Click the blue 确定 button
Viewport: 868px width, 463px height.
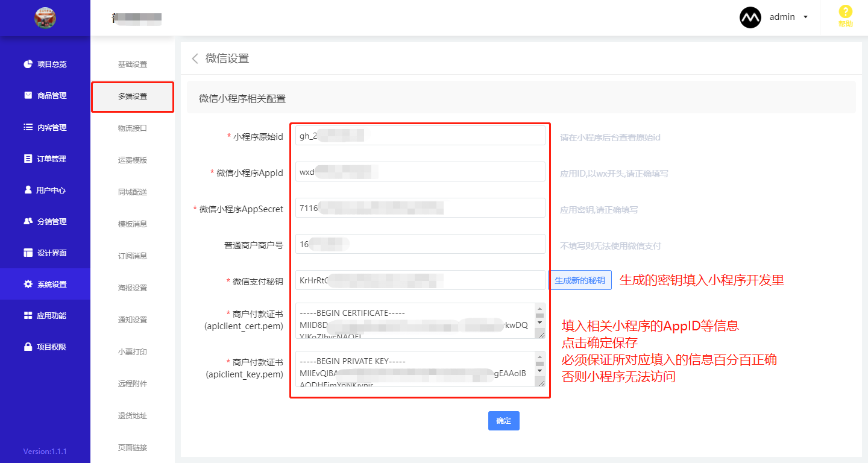tap(504, 421)
